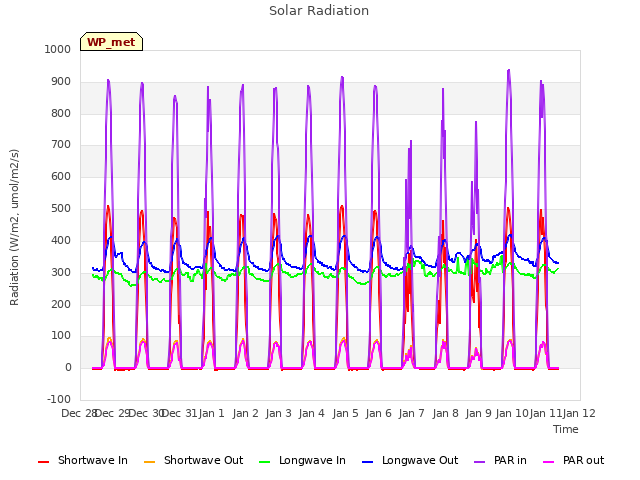Click the Jan 6 x-axis label
640x480 pixels.
tap(378, 413)
